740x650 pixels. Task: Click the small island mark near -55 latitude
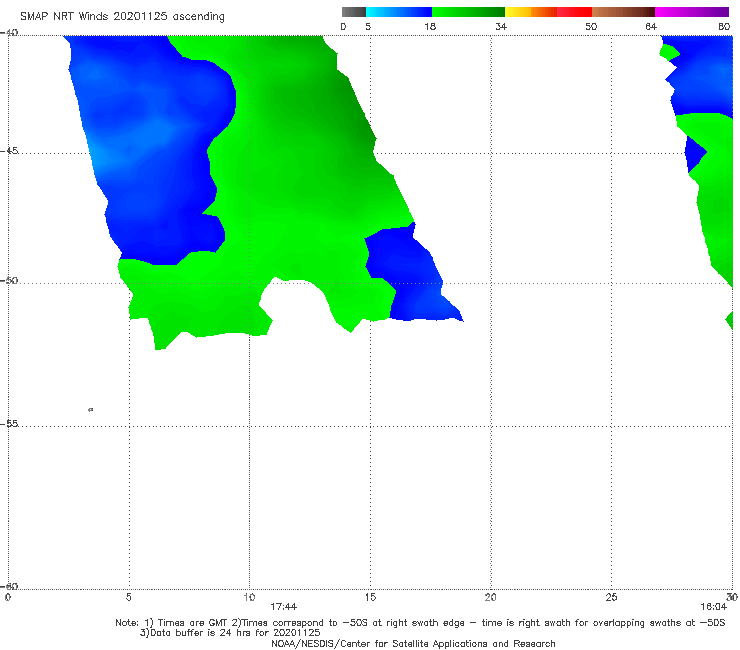click(x=91, y=409)
